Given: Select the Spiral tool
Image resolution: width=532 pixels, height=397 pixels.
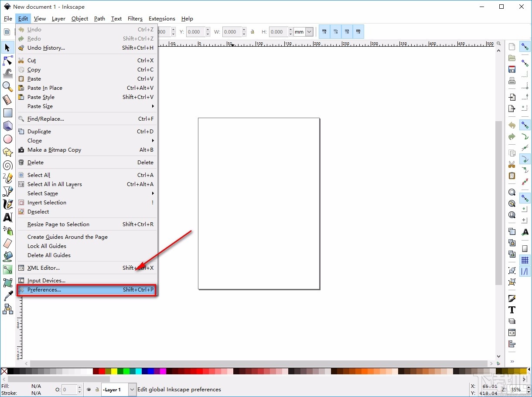Looking at the screenshot, I should [7, 165].
